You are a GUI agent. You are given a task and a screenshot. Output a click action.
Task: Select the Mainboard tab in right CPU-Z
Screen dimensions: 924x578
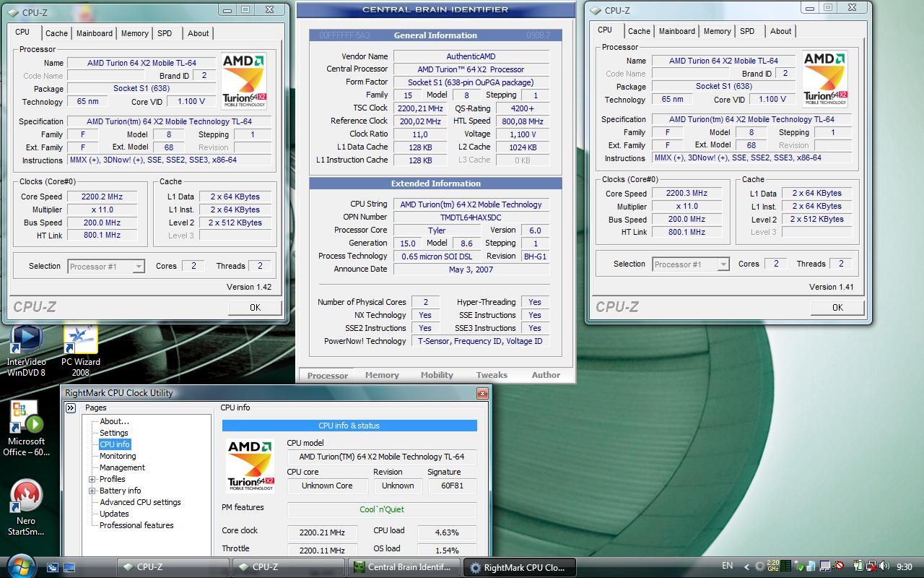click(x=677, y=31)
